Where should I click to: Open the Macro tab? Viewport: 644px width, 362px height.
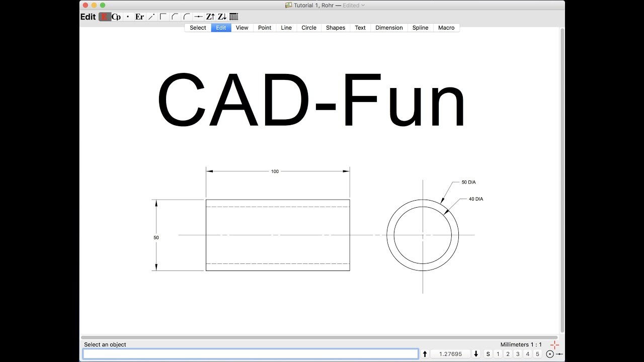[x=446, y=28]
